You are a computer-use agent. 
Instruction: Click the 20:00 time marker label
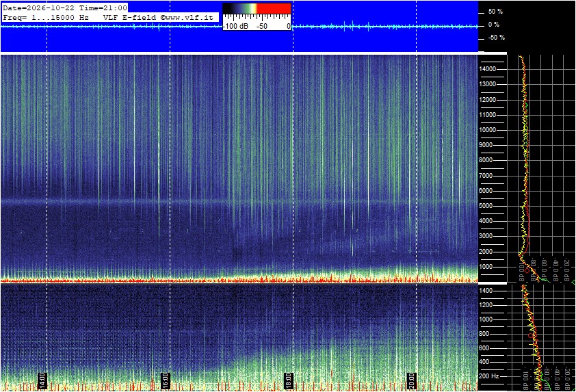(x=411, y=381)
